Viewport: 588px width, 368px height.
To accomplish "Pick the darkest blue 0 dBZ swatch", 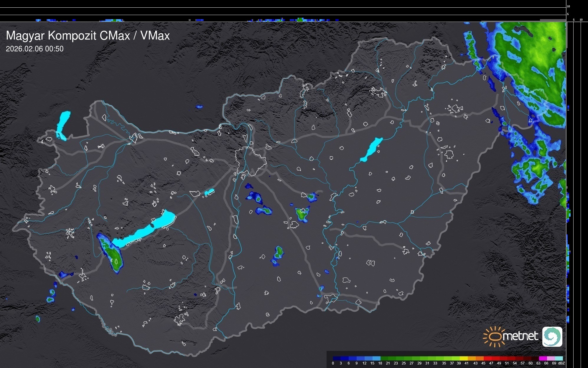I will coord(337,358).
